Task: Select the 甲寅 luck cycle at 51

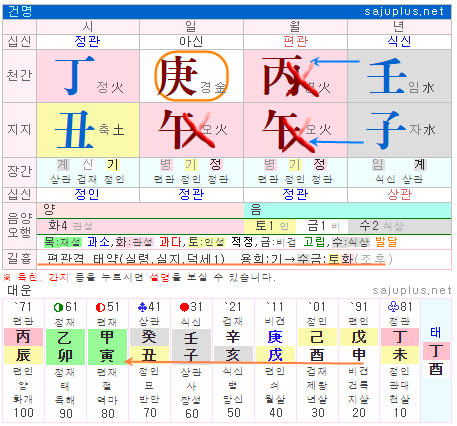Action: 107,347
